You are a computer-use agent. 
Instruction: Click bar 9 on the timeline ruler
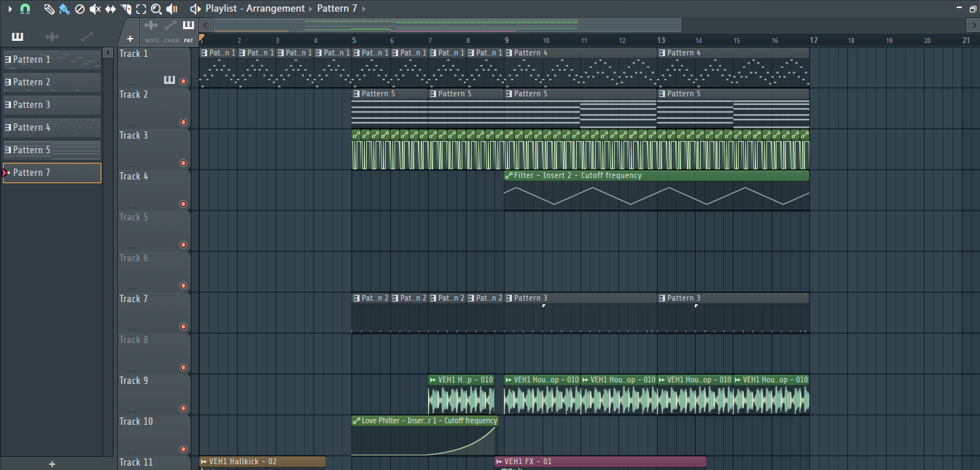point(506,41)
